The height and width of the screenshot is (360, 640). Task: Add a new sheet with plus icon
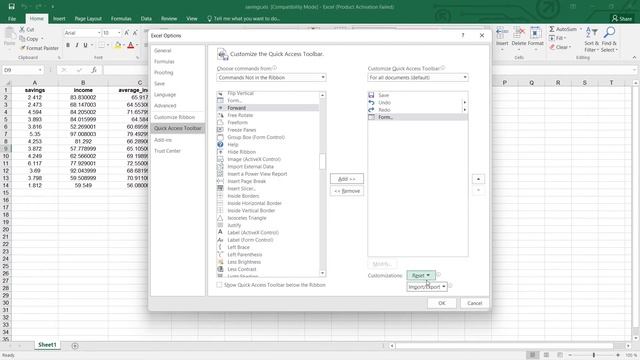coord(75,346)
